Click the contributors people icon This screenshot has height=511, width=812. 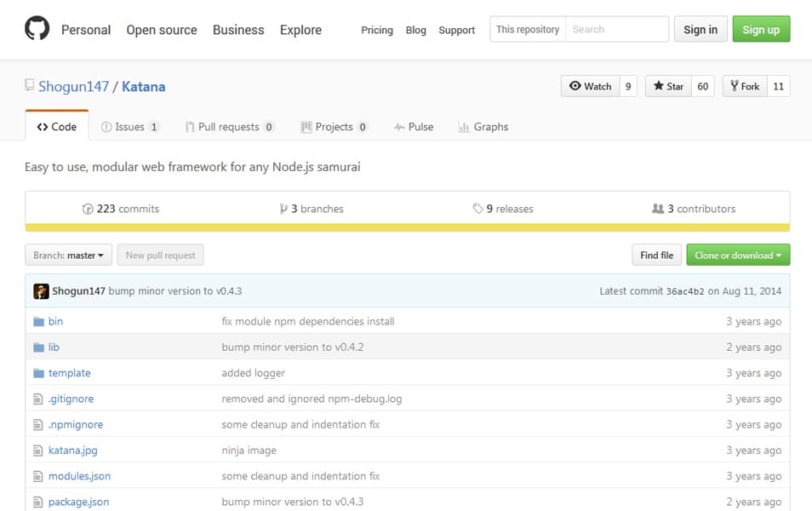click(x=657, y=209)
